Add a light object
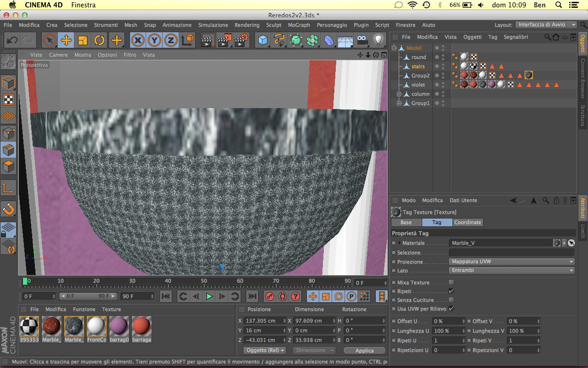Screen dimensions: 588x368 point(379,40)
